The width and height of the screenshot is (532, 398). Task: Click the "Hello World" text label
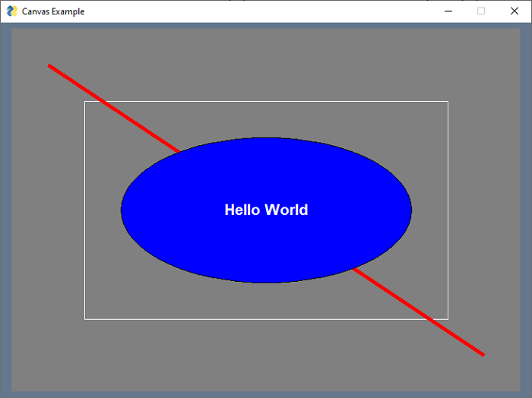point(266,210)
